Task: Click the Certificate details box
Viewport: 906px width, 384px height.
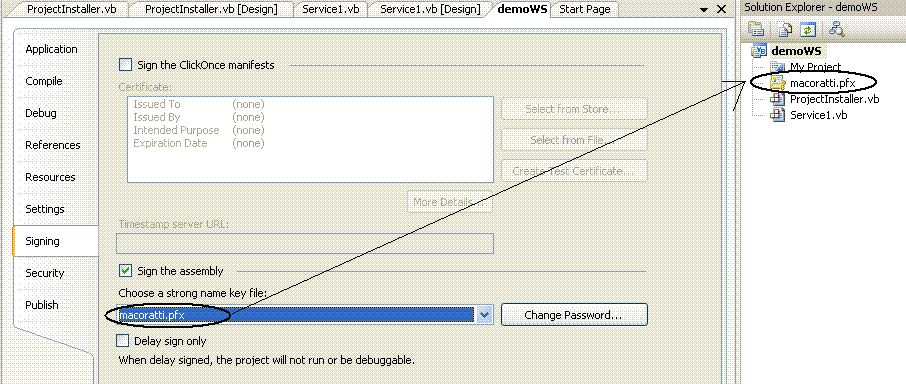Action: pos(310,139)
